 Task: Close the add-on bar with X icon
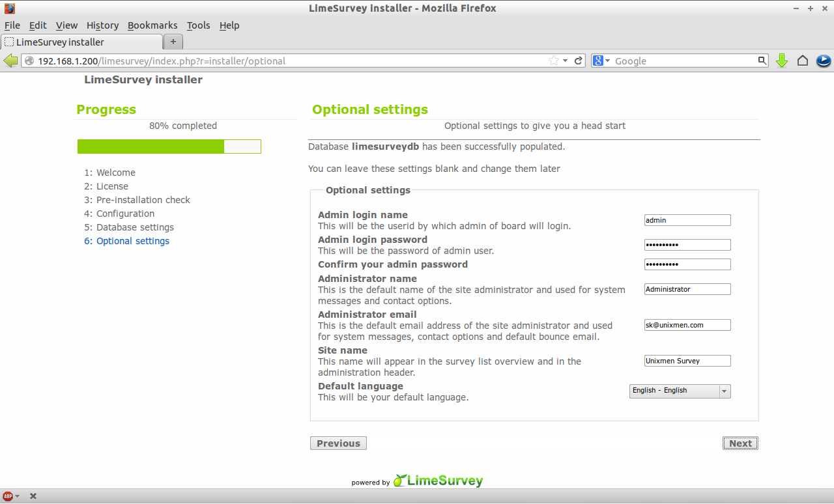point(33,496)
